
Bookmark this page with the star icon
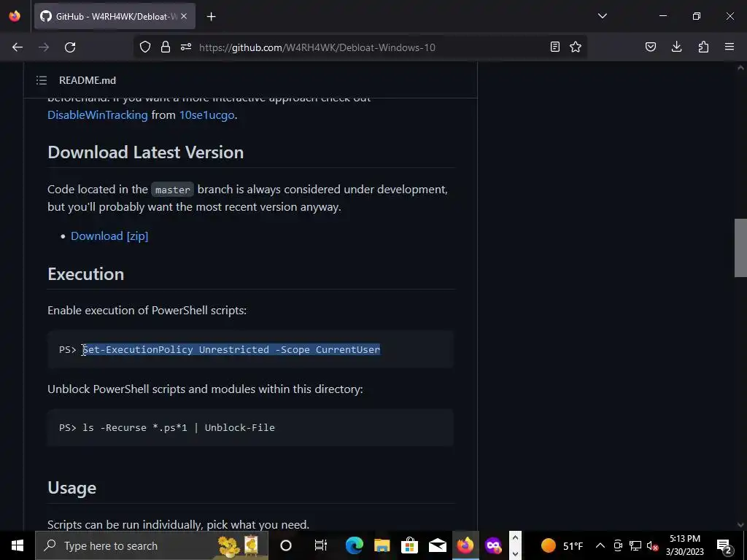click(576, 47)
